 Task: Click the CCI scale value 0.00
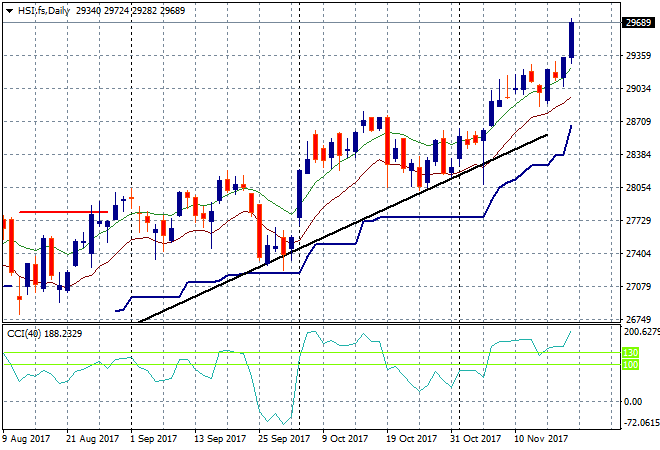tap(633, 402)
